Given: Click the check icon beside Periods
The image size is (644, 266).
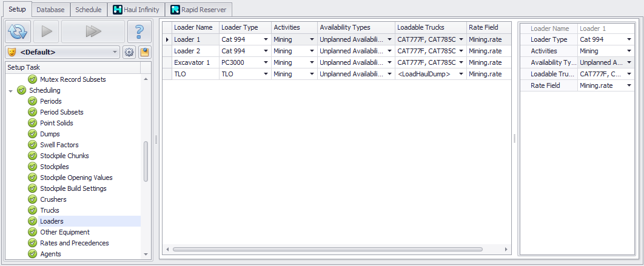Looking at the screenshot, I should (x=33, y=101).
